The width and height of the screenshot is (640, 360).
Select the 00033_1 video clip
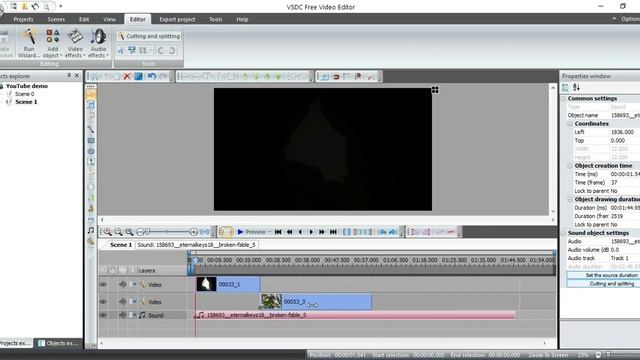pyautogui.click(x=228, y=284)
